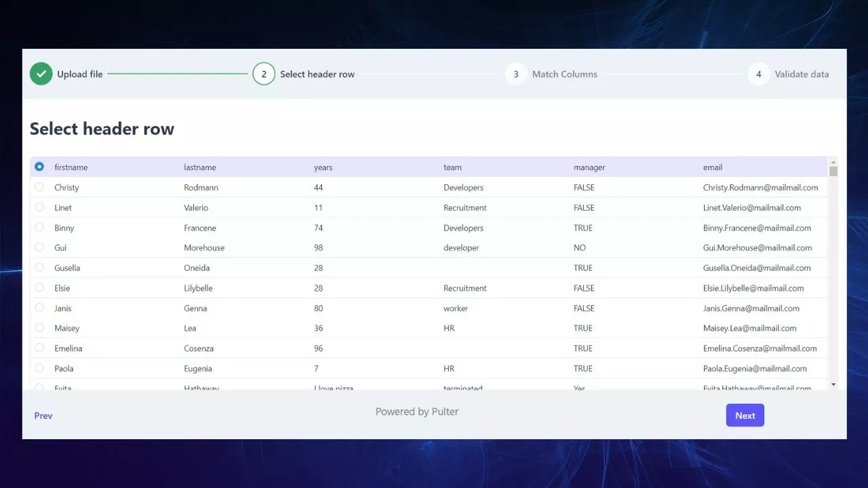Click the step 3 circle icon
Screen dimensions: 868x488
pyautogui.click(x=516, y=74)
